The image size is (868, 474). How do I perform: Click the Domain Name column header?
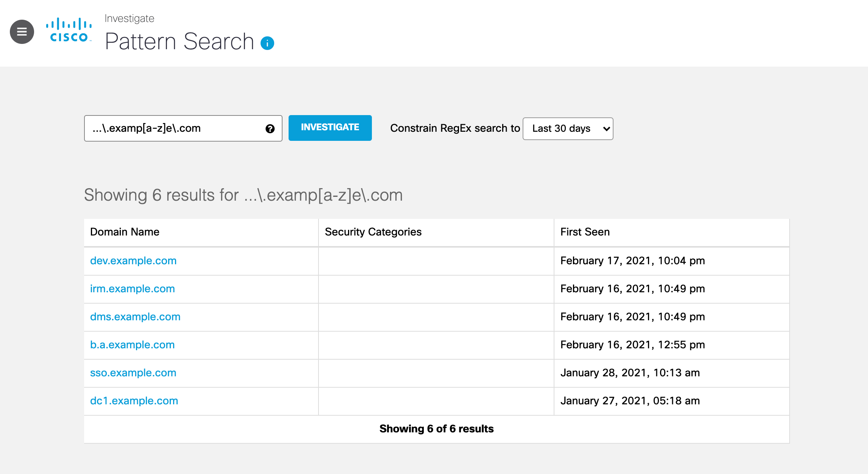(x=125, y=232)
